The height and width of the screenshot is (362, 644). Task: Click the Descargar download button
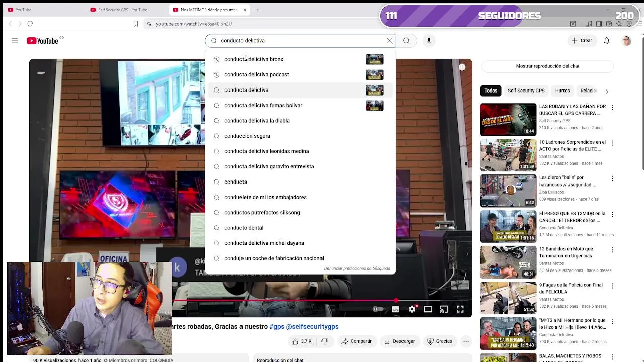pyautogui.click(x=399, y=341)
